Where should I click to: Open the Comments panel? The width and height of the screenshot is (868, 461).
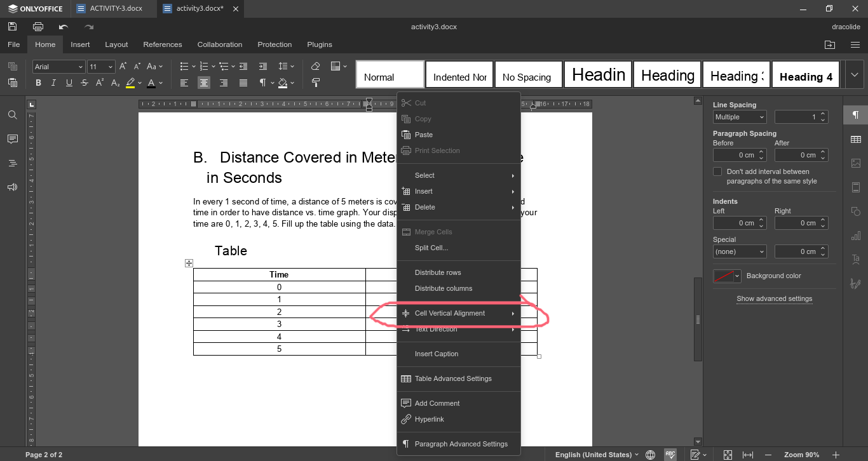[13, 139]
